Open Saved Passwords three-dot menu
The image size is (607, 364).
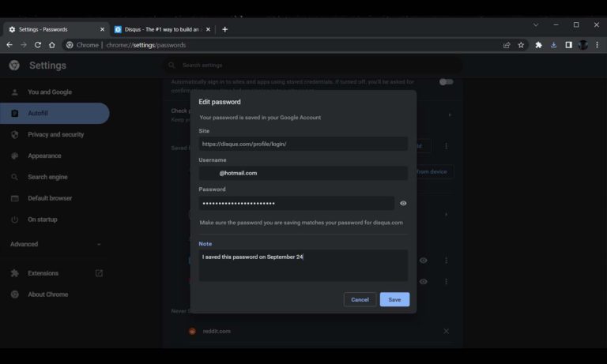click(x=447, y=146)
